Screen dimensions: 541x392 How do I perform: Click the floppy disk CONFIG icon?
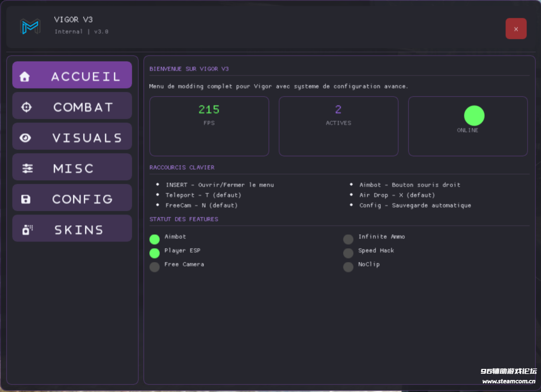coord(26,199)
